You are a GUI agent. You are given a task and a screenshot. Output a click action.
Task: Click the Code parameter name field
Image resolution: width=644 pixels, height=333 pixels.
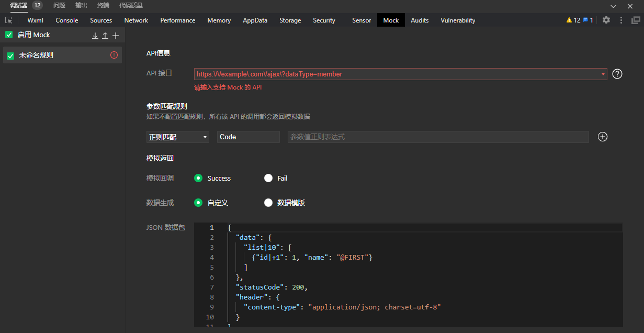point(248,137)
